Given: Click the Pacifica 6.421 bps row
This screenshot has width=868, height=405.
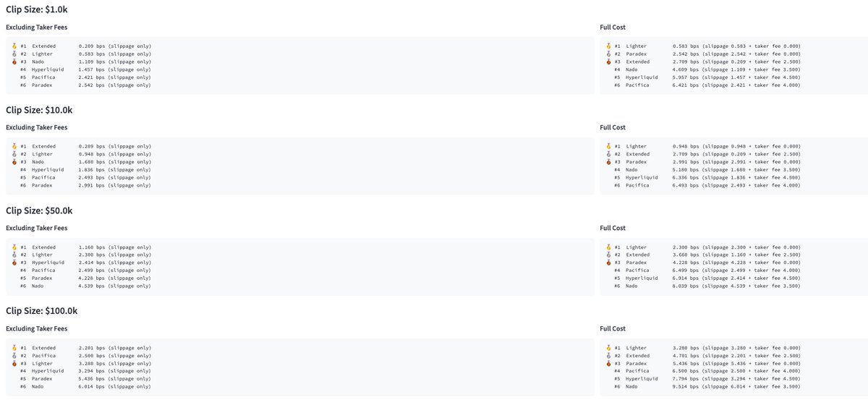Looking at the screenshot, I should (x=707, y=85).
